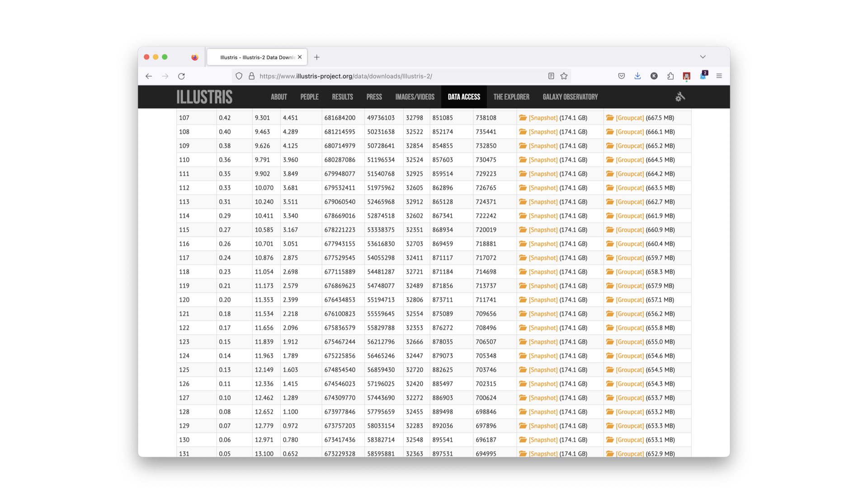Click the folder icon for row 128 Groupcat
This screenshot has height=488, width=868.
click(x=610, y=412)
